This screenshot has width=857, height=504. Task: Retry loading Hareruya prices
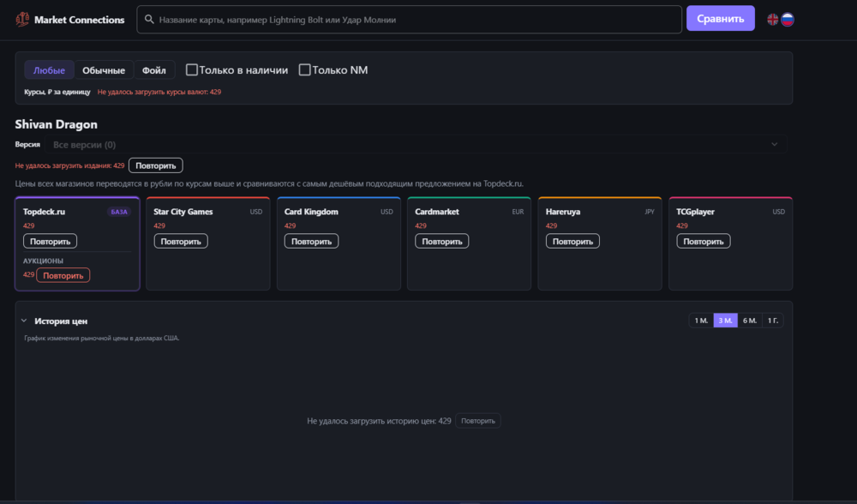[572, 241]
